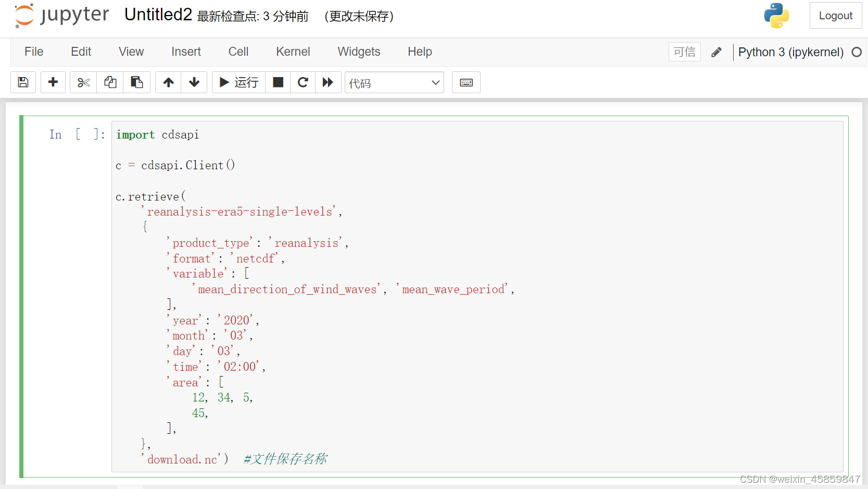Move the cell down with the down-arrow icon
Image resolution: width=868 pixels, height=489 pixels.
point(194,82)
